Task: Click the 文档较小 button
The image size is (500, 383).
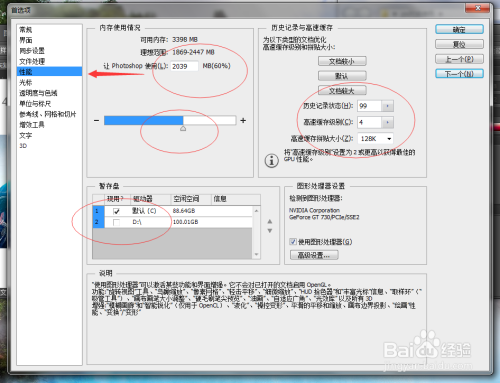Action: (342, 61)
